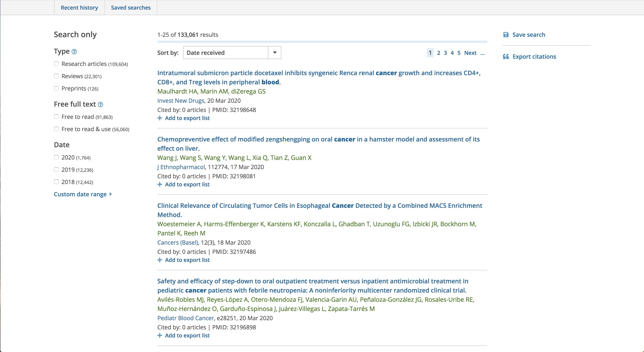Image resolution: width=644 pixels, height=352 pixels.
Task: Enable Reviews filter checkbox
Action: point(56,76)
